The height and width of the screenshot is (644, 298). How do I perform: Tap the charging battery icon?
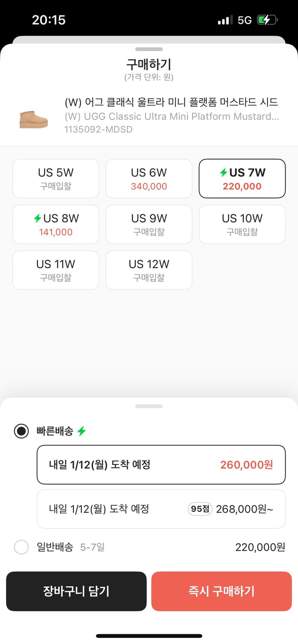267,19
